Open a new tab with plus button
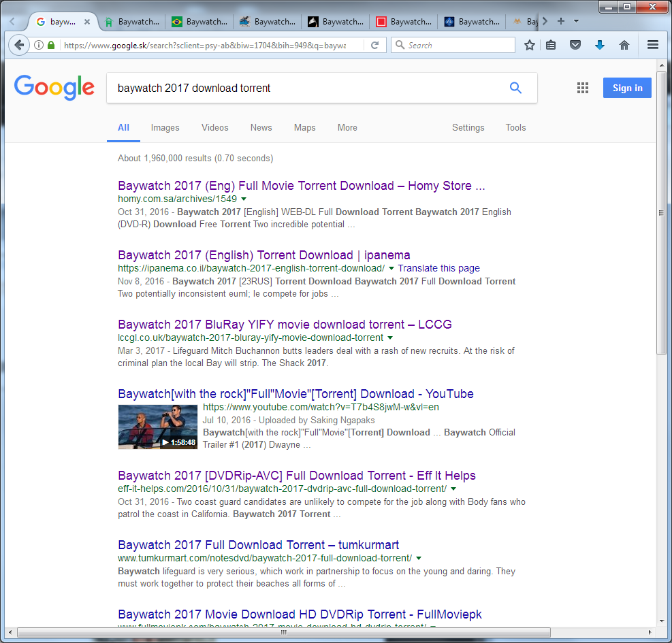672x643 pixels. coord(560,21)
